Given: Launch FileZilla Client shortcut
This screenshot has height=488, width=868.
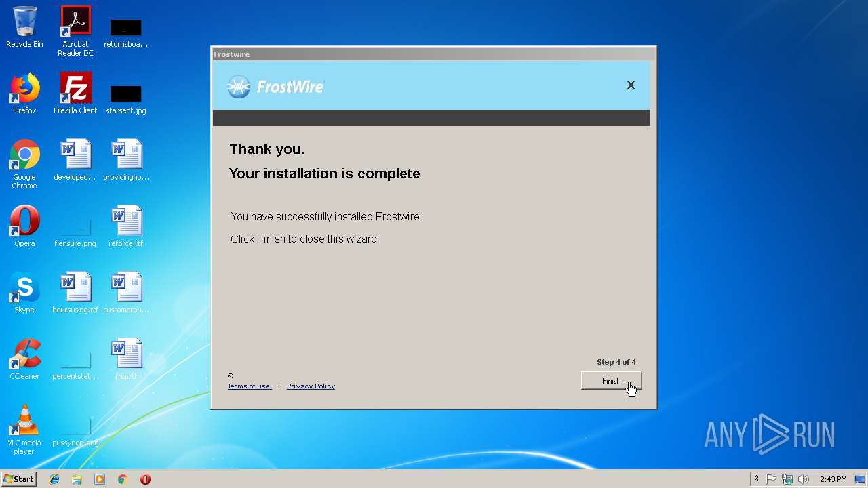Looking at the screenshot, I should pos(75,94).
